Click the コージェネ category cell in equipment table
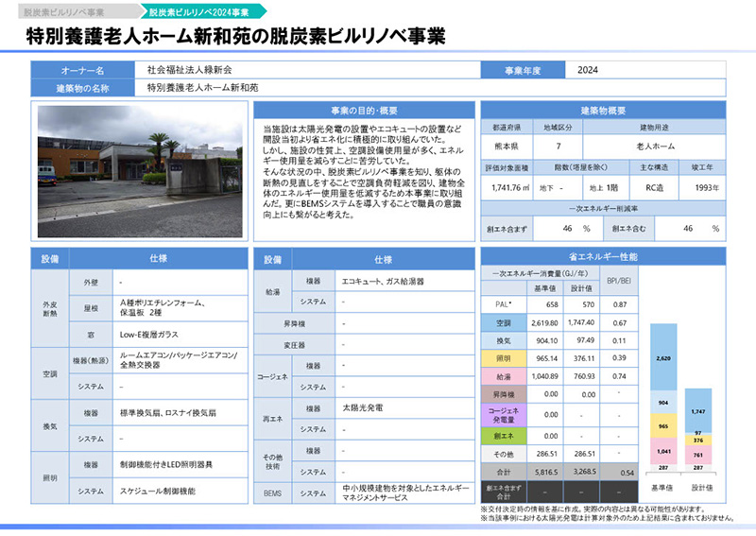 click(272, 377)
